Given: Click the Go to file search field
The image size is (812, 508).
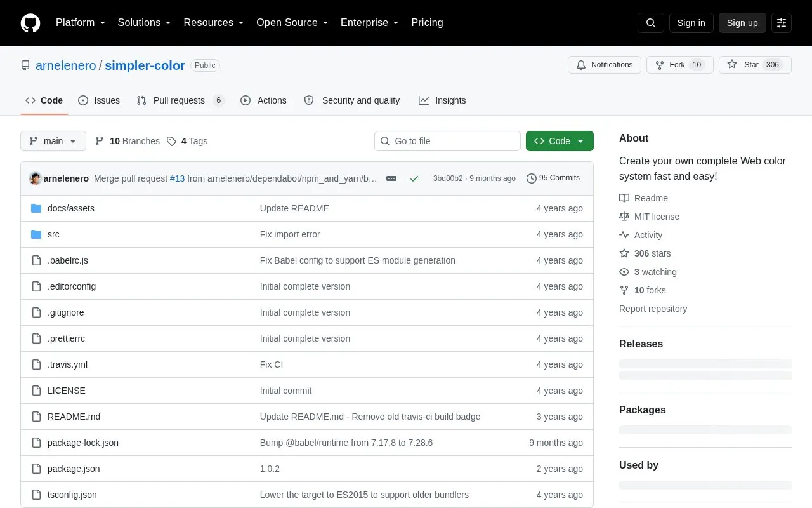Looking at the screenshot, I should click(x=447, y=141).
